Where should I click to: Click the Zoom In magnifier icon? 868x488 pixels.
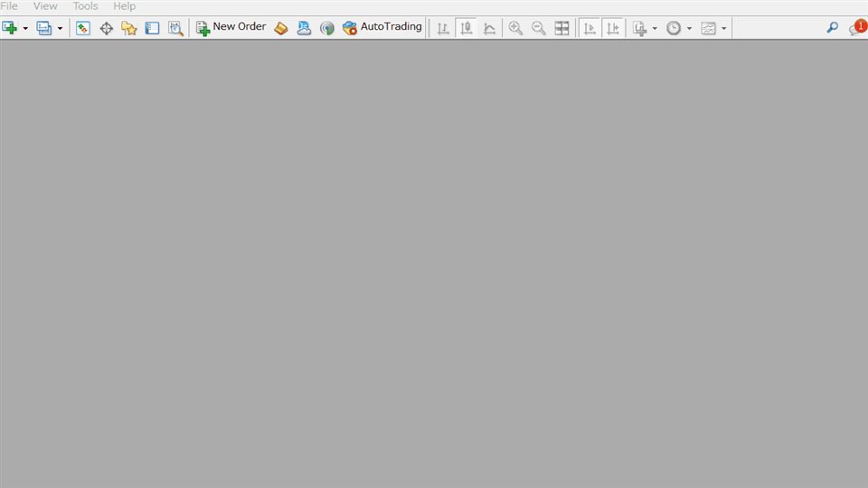coord(515,28)
